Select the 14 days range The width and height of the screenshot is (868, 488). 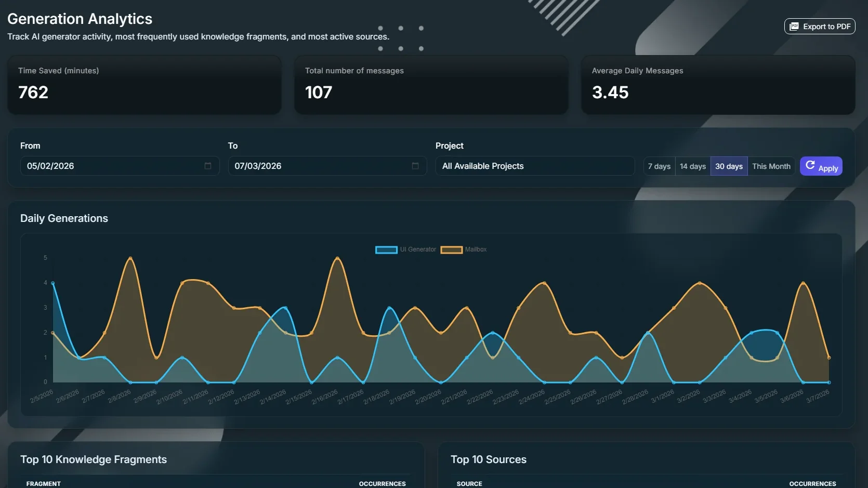[x=693, y=166]
